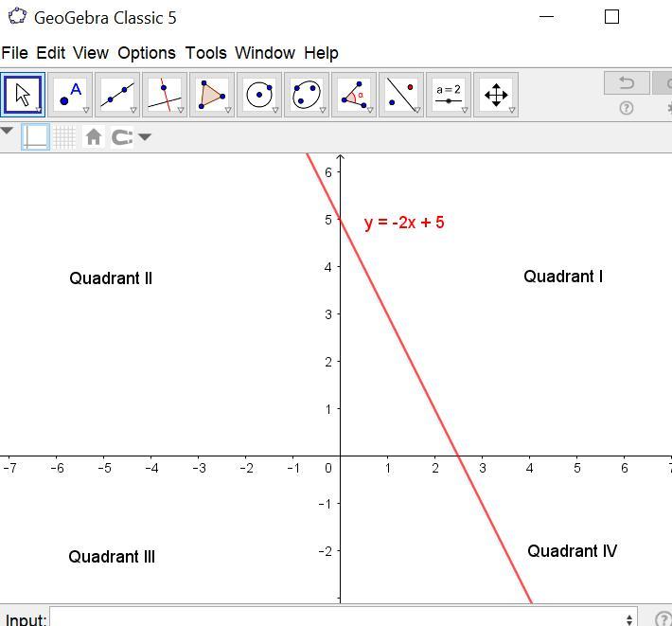The height and width of the screenshot is (626, 672).
Task: Expand Line tool options triangle
Action: click(x=133, y=110)
